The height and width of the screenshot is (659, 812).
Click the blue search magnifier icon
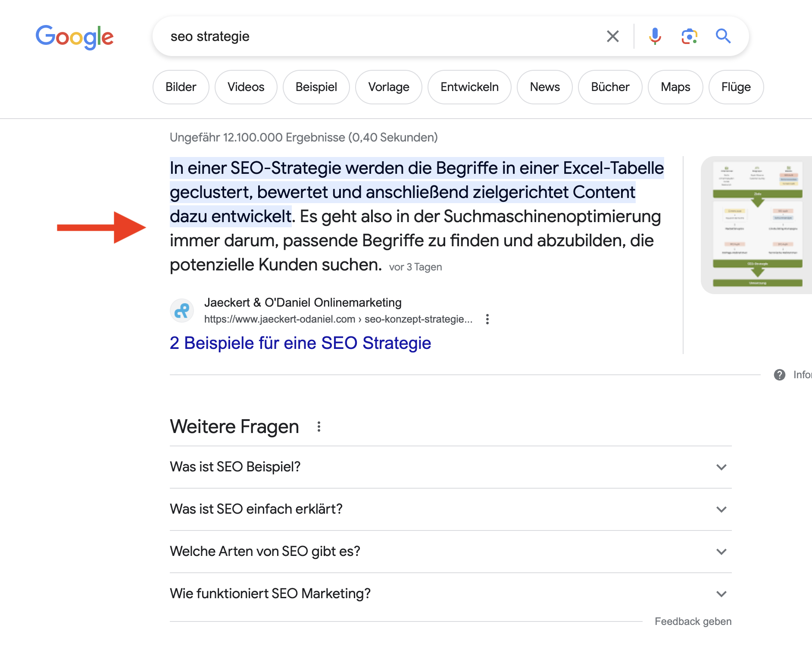(x=723, y=36)
